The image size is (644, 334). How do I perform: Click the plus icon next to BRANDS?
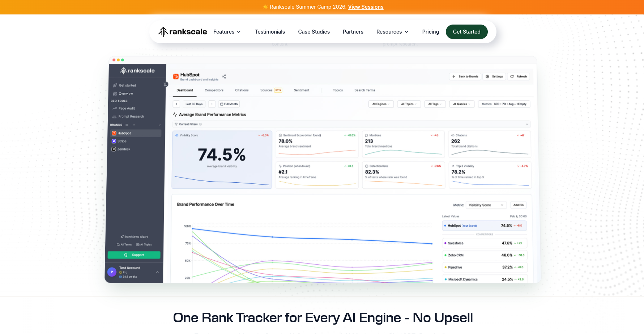pos(134,125)
